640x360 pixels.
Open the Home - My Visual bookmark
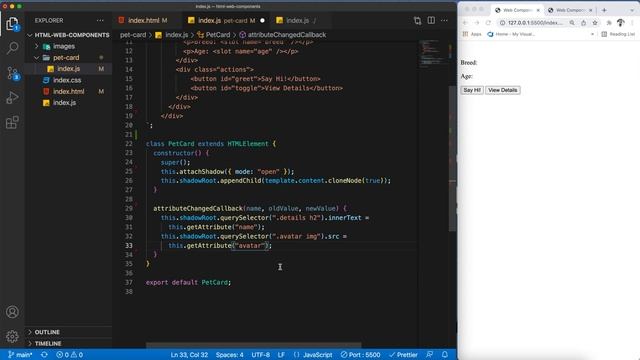pos(511,34)
